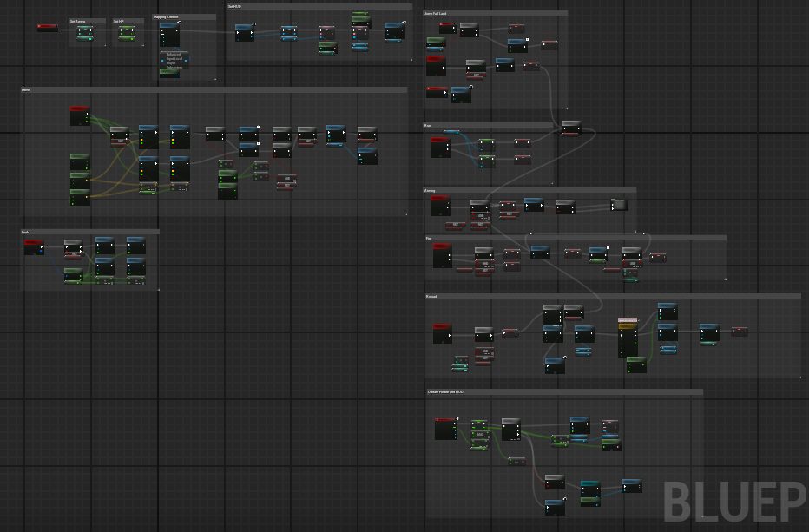The height and width of the screenshot is (532, 809).
Task: Select the first blue function node in Set HUD
Action: (x=245, y=32)
